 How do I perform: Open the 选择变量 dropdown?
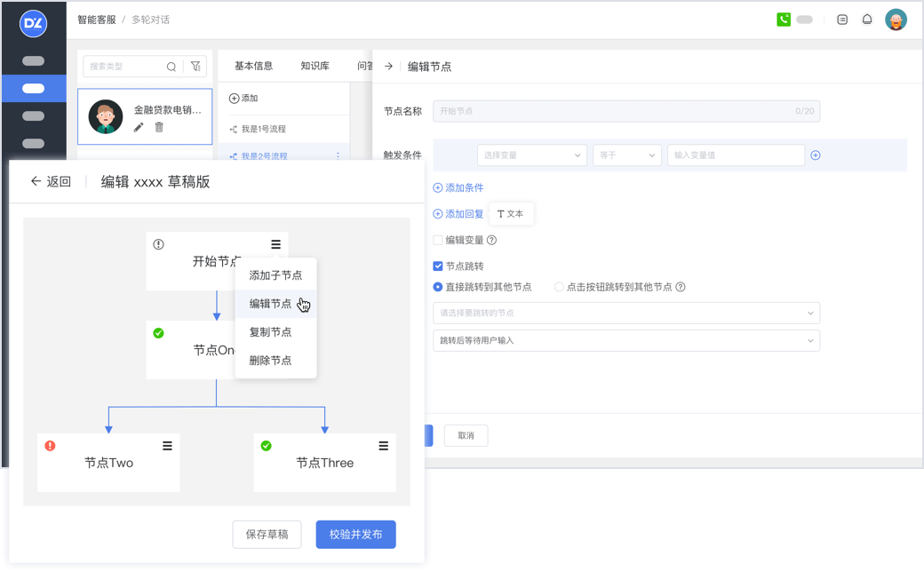[x=531, y=155]
